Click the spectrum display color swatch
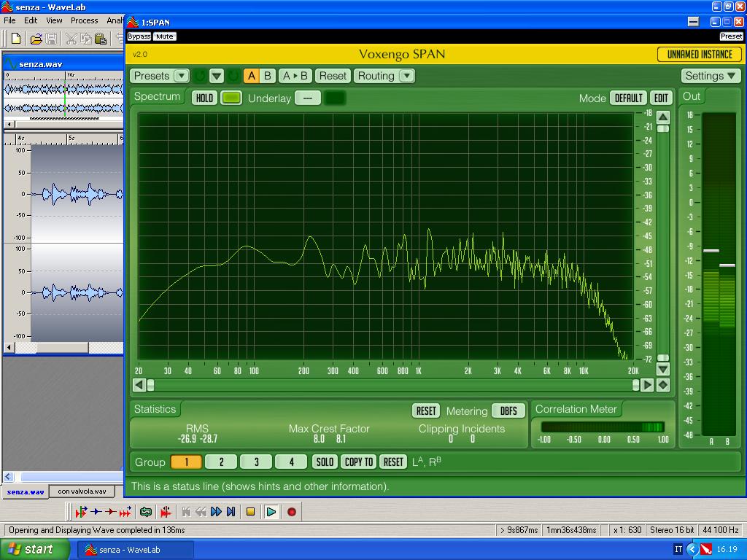The width and height of the screenshot is (747, 560). coord(231,98)
